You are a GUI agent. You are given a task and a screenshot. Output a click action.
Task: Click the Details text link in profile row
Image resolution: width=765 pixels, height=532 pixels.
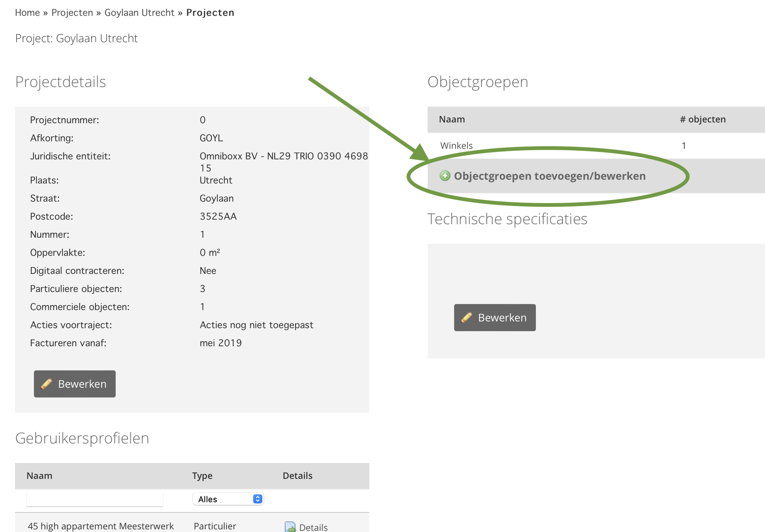pyautogui.click(x=313, y=527)
